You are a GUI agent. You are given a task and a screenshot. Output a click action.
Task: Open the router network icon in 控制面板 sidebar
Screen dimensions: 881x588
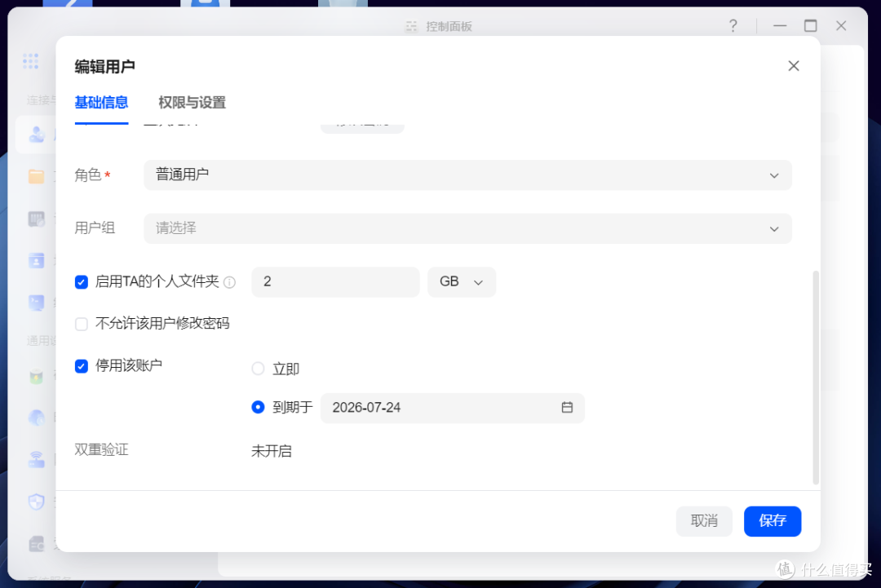click(37, 459)
